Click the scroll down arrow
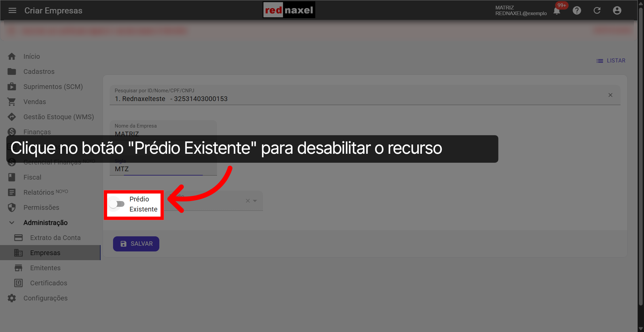 (x=641, y=329)
